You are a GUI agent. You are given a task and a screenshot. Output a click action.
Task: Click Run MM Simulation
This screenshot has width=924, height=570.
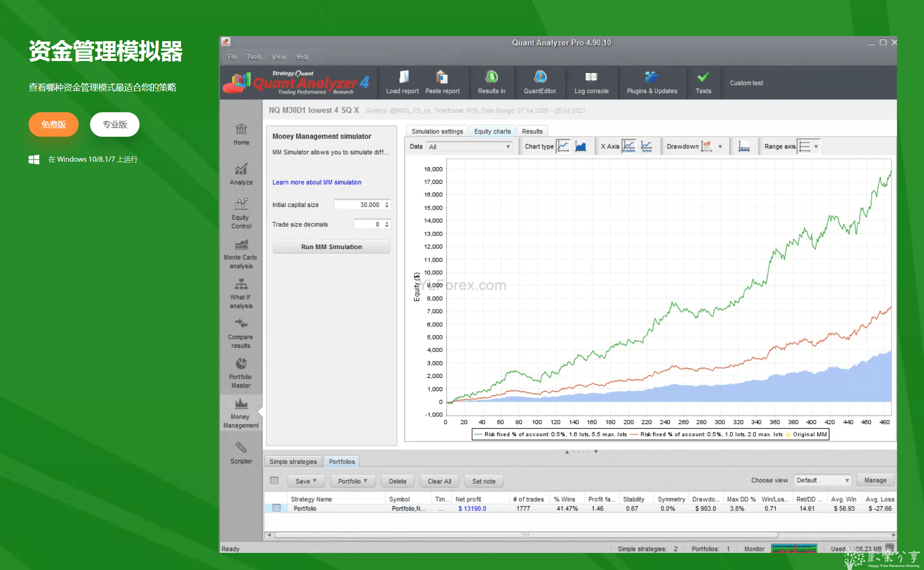pos(331,247)
